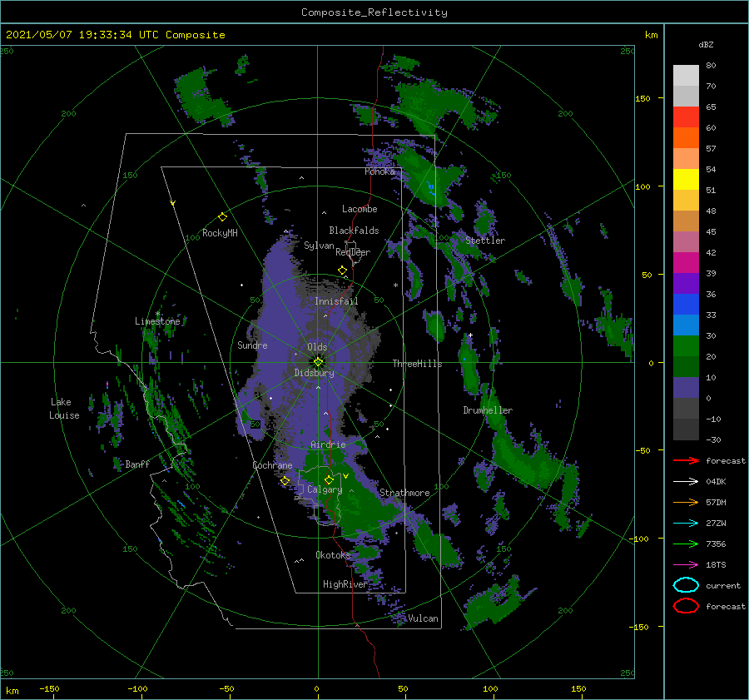Click the yellow diamond marker near Cochrane
The height and width of the screenshot is (700, 749).
(x=285, y=481)
